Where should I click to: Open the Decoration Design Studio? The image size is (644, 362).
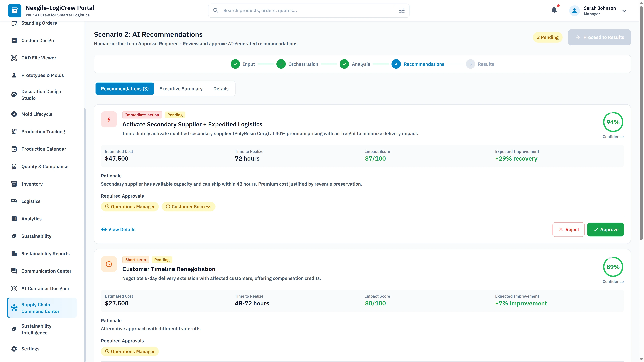pyautogui.click(x=14, y=94)
